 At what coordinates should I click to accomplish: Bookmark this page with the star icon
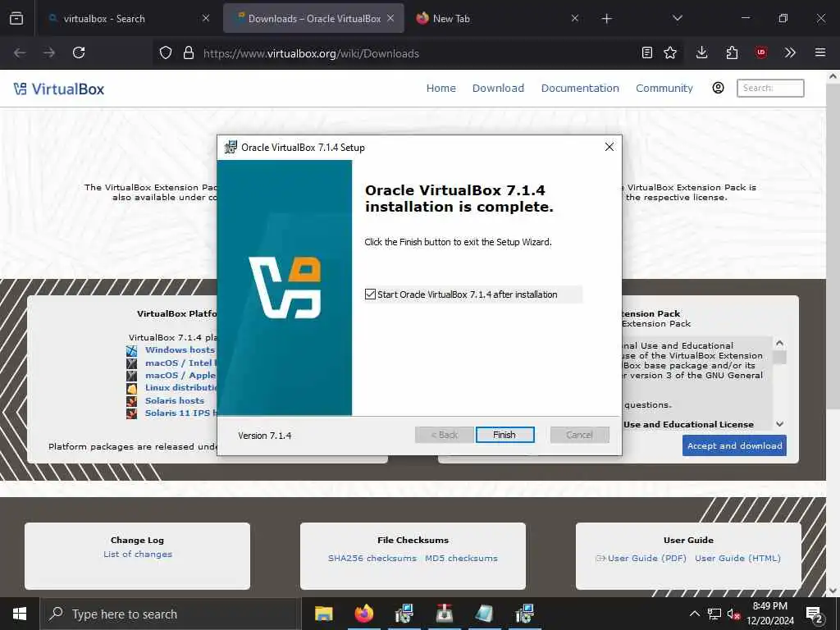[670, 53]
